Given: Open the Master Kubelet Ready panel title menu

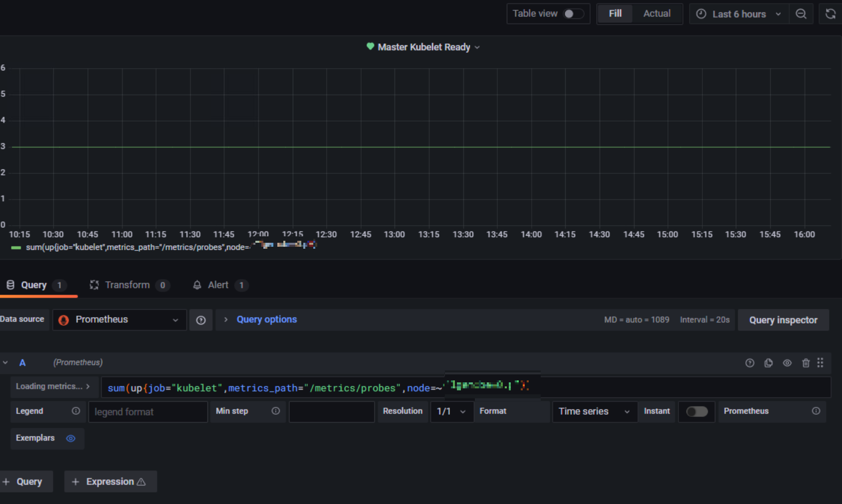Looking at the screenshot, I should tap(423, 47).
